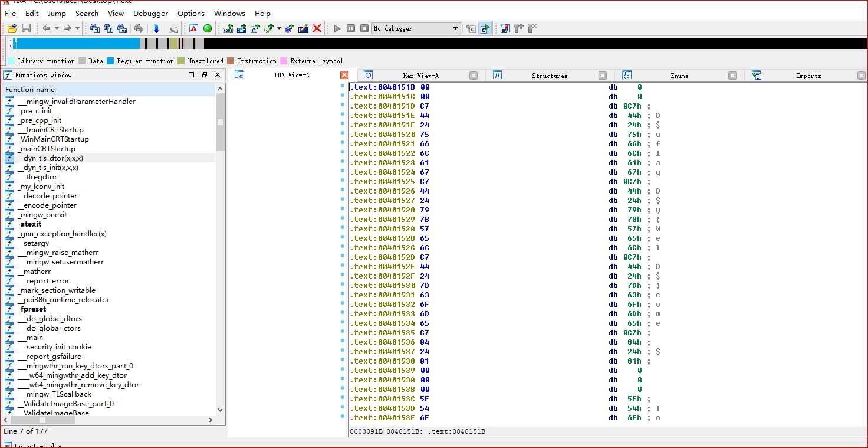Open the Search menu
The image size is (868, 448).
tap(87, 13)
